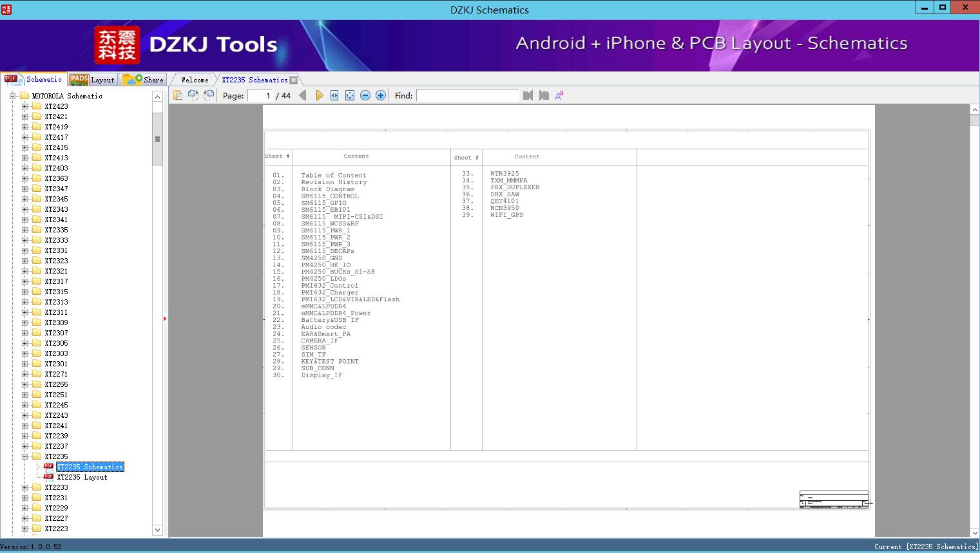Go to next page arrow
Screen dimensions: 980x553
[x=319, y=95]
